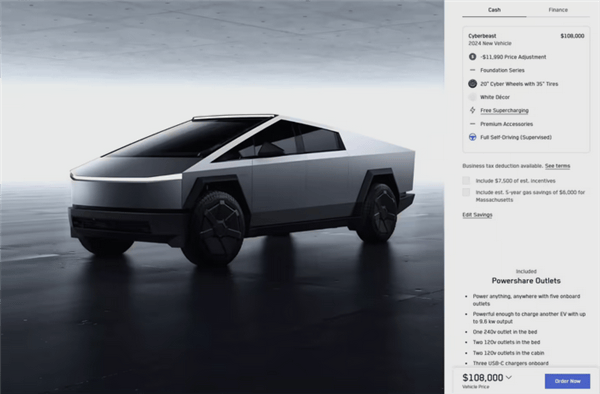The height and width of the screenshot is (394, 600).
Task: Click the lightning bolt Supercharging icon
Action: 473,110
